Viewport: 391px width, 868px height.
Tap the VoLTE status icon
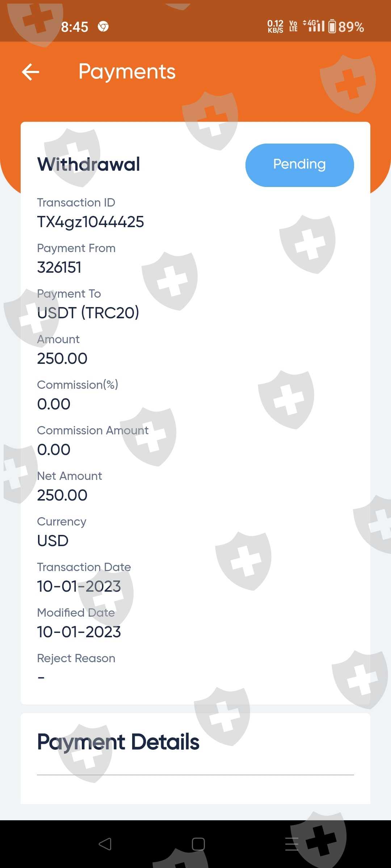[x=293, y=26]
